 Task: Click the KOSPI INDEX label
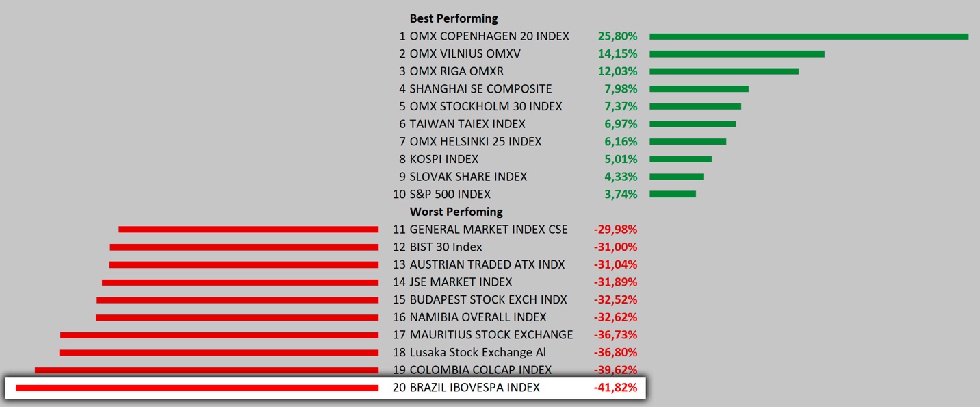click(x=443, y=159)
